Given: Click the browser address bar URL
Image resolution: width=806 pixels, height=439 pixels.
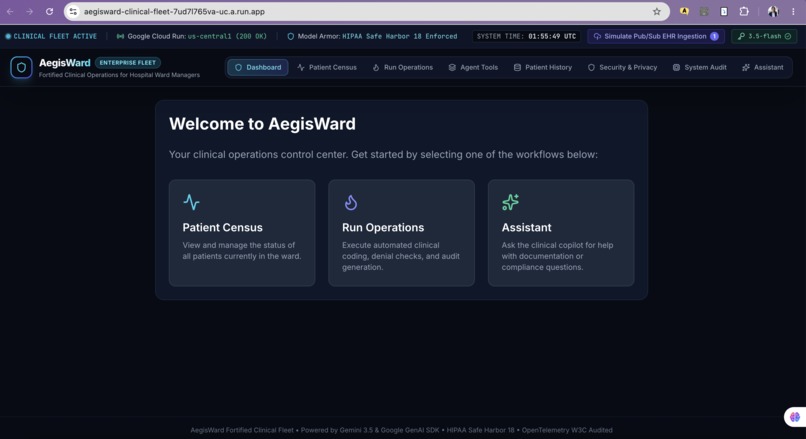Looking at the screenshot, I should pyautogui.click(x=174, y=11).
